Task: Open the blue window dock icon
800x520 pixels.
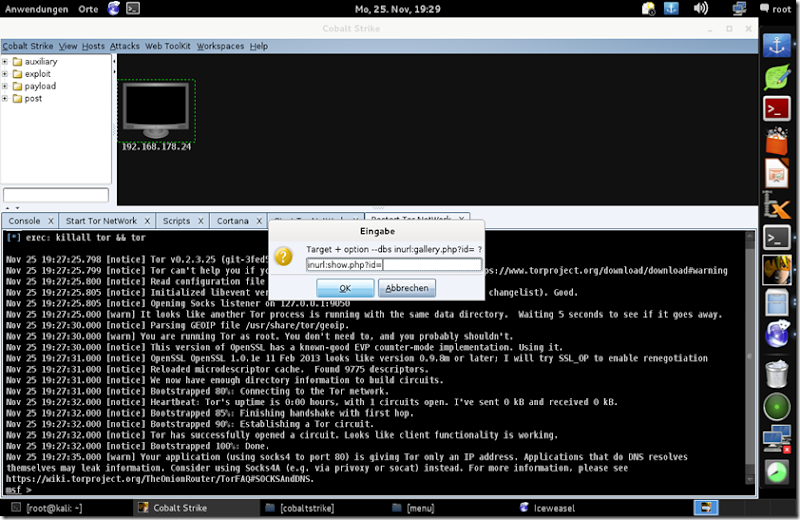Action: 777,302
